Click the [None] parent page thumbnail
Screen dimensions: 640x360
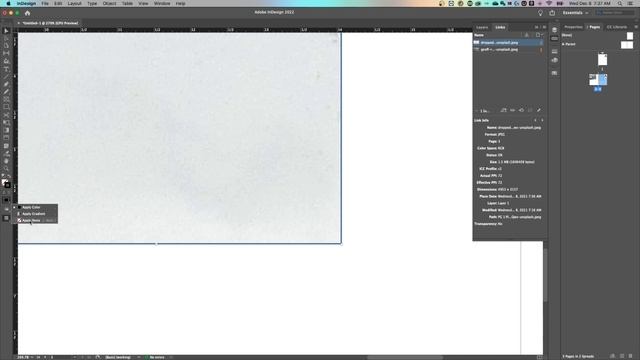coord(630,36)
